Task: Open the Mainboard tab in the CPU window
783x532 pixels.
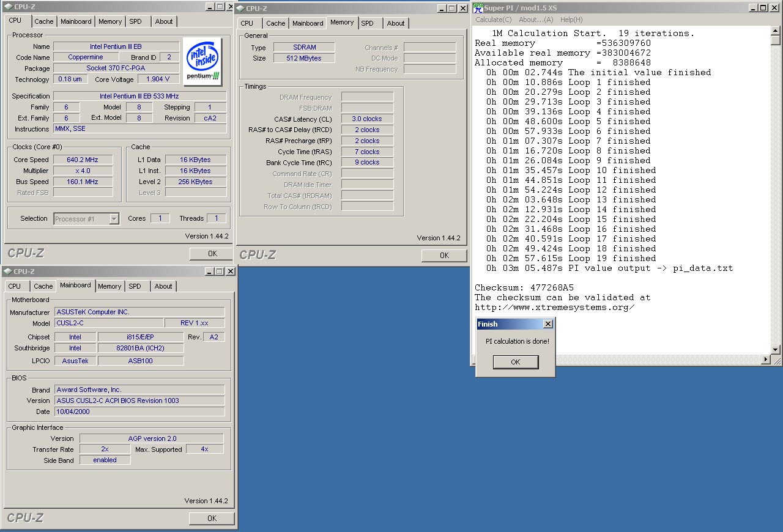Action: click(x=76, y=21)
